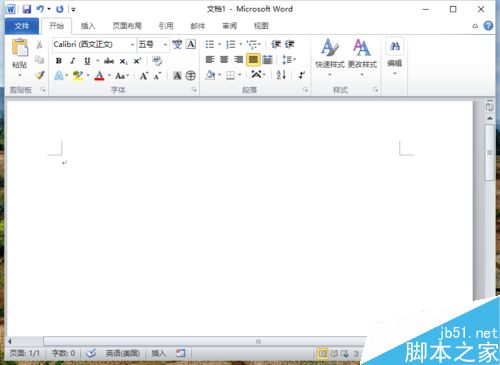Switch to References (引用) tab
The image size is (500, 365).
[x=166, y=26]
